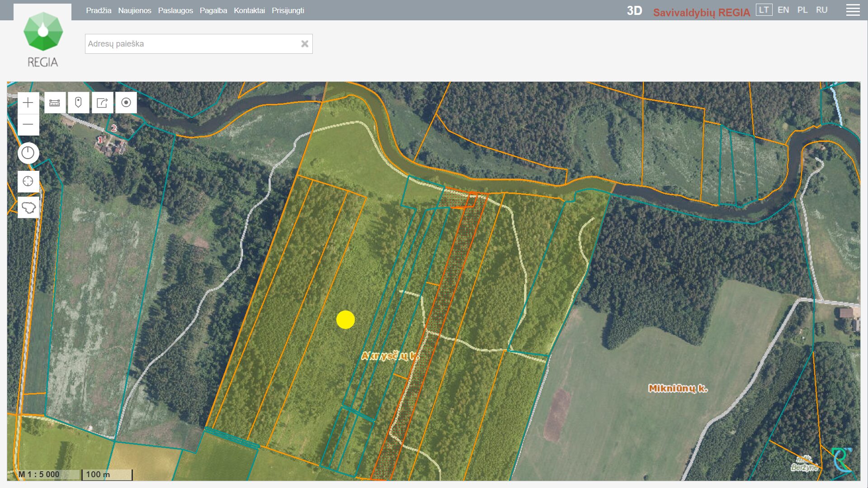
Task: Use the crosshair locate-me tool
Action: (x=28, y=180)
